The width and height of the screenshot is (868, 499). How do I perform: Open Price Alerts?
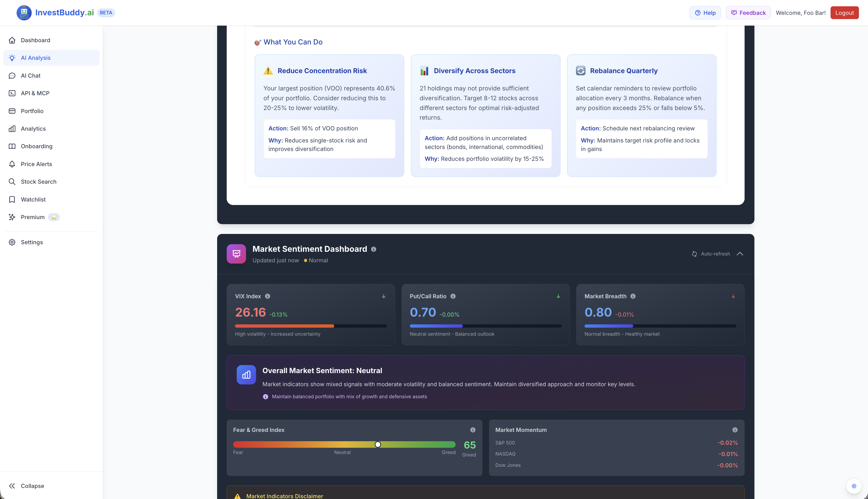coord(36,164)
